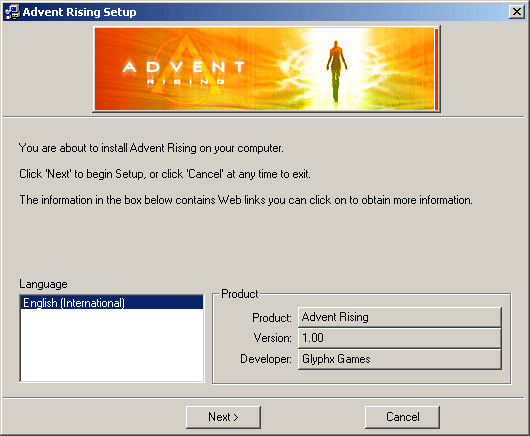This screenshot has width=530, height=436.
Task: Click the 'Version:' field label
Action: tap(272, 338)
